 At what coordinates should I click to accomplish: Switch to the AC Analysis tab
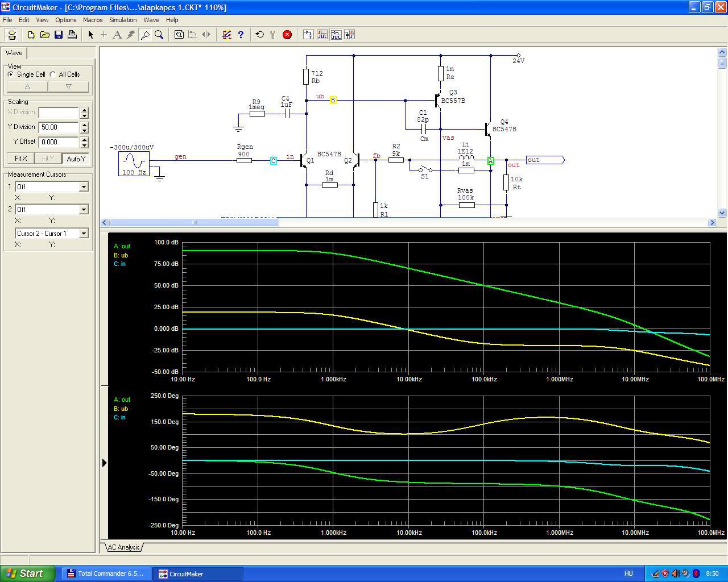pos(123,547)
